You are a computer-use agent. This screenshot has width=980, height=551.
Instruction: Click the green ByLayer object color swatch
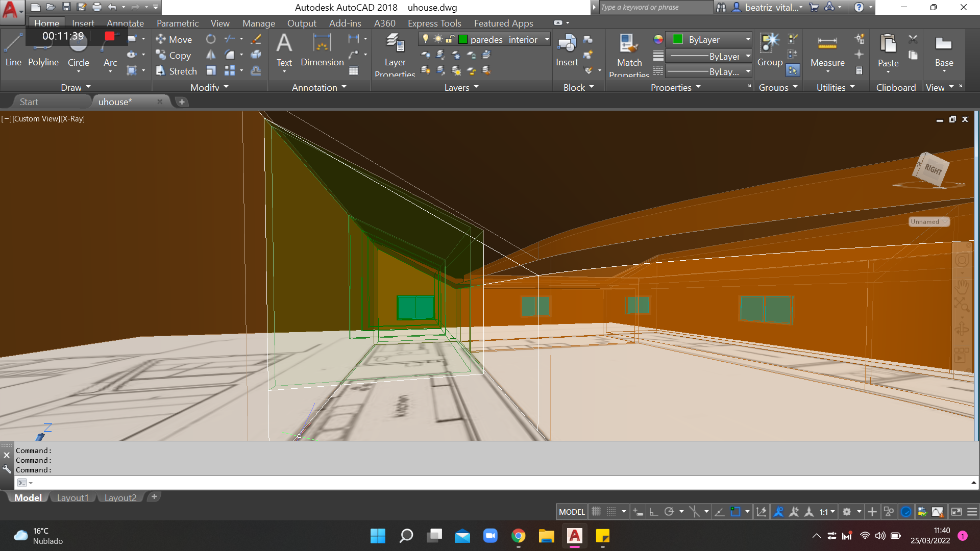click(x=678, y=39)
